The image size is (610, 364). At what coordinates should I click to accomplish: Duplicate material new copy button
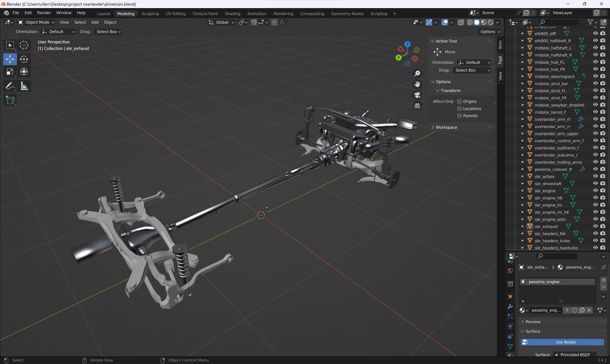tap(582, 310)
